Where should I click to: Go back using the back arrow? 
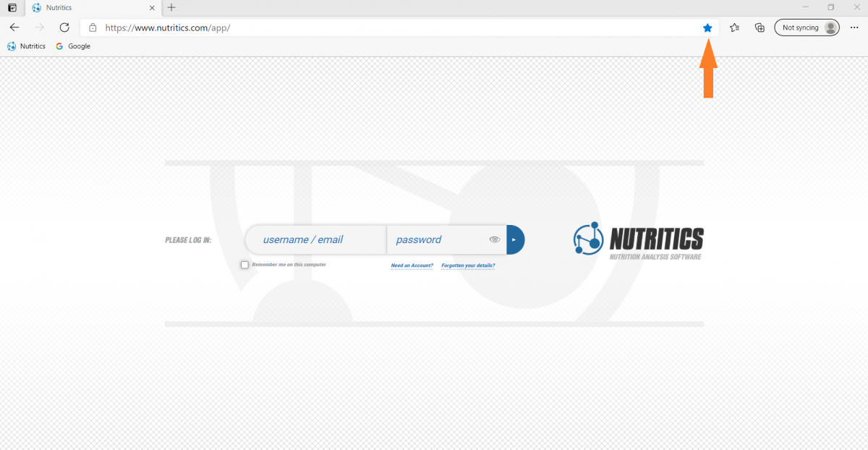[14, 27]
